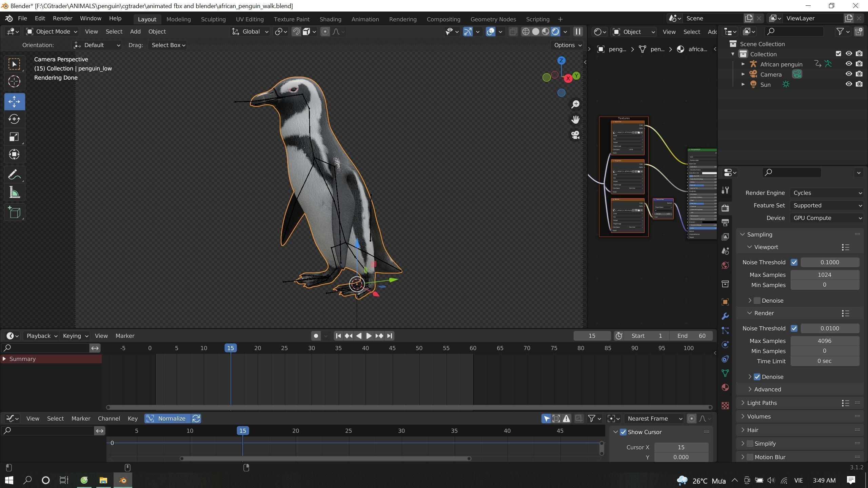The height and width of the screenshot is (488, 868).
Task: Select the Annotate tool
Action: [14, 175]
